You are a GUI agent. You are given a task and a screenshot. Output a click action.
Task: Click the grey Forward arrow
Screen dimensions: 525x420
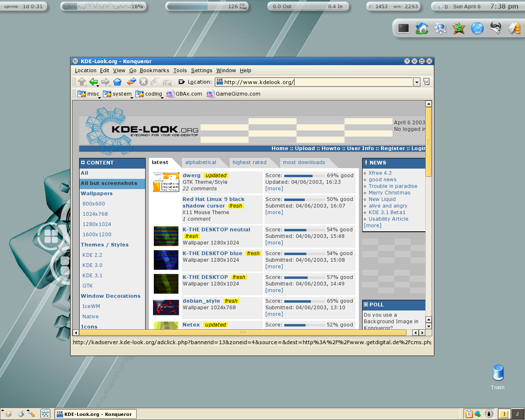105,82
